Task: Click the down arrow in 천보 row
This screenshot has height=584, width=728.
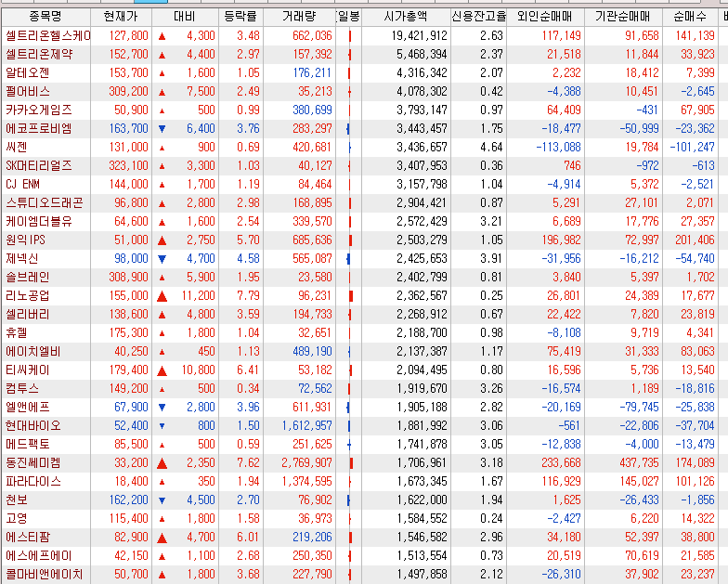Action: pos(162,500)
